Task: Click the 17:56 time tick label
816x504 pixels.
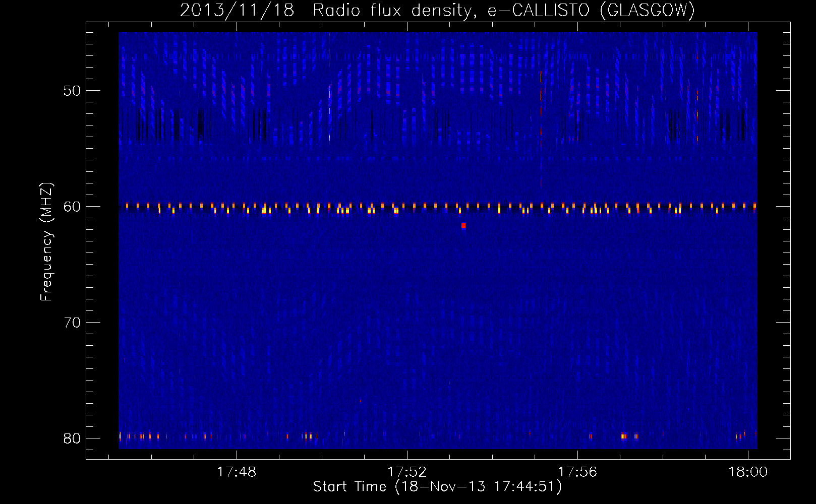Action: [x=577, y=472]
